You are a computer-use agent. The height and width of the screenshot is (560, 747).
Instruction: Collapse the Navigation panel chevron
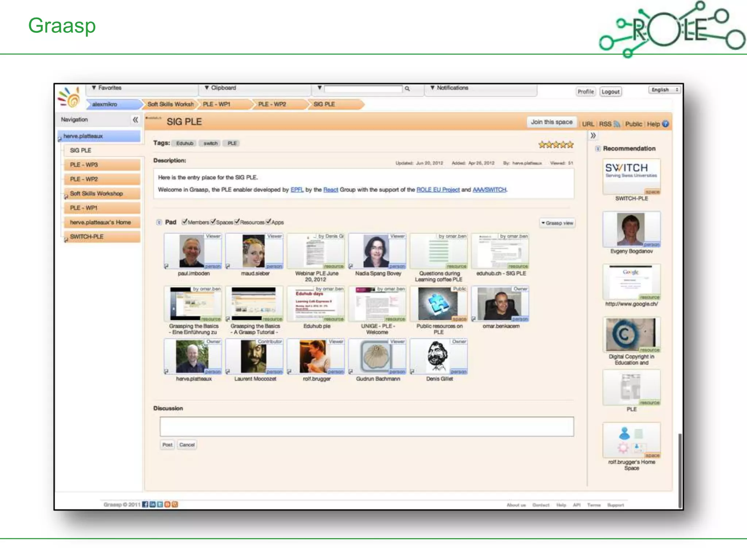tap(135, 120)
